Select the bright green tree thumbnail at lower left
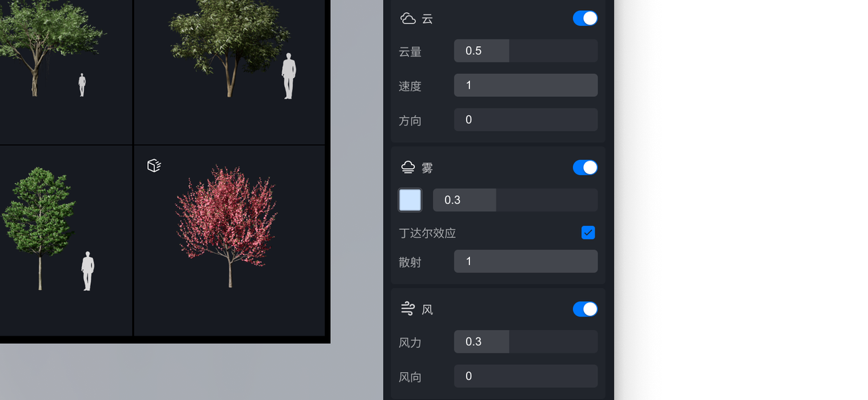This screenshot has width=868, height=400. [x=66, y=241]
